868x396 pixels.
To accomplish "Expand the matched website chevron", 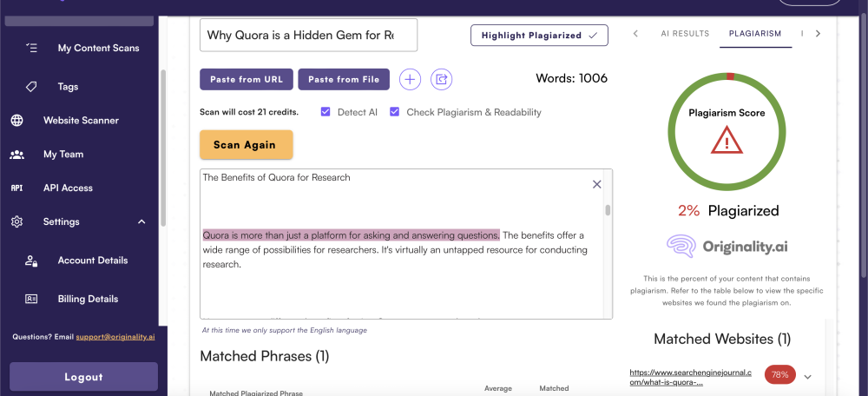I will 807,377.
